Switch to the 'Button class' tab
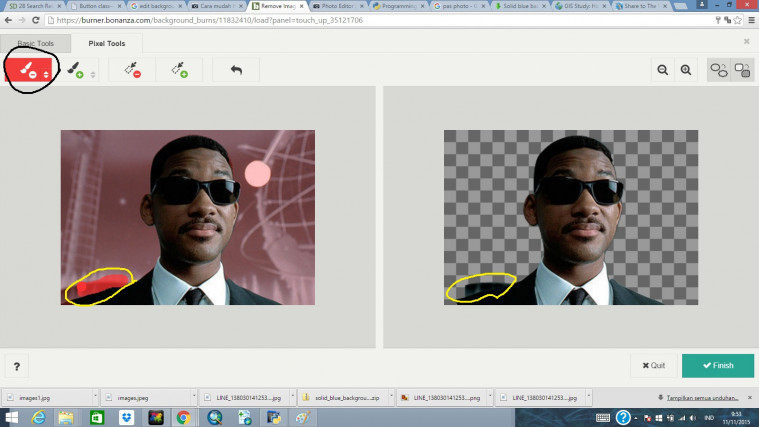This screenshot has width=759, height=427. (x=95, y=6)
